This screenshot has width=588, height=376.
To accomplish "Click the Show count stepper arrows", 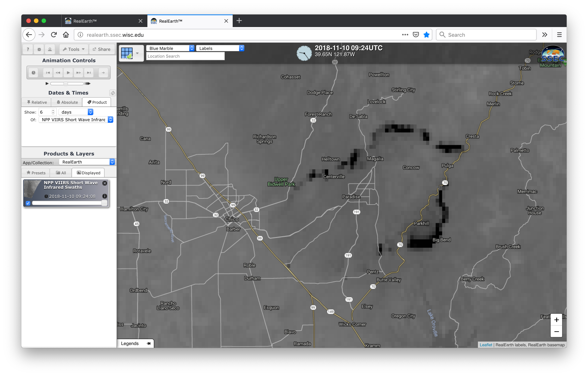I will pyautogui.click(x=53, y=112).
